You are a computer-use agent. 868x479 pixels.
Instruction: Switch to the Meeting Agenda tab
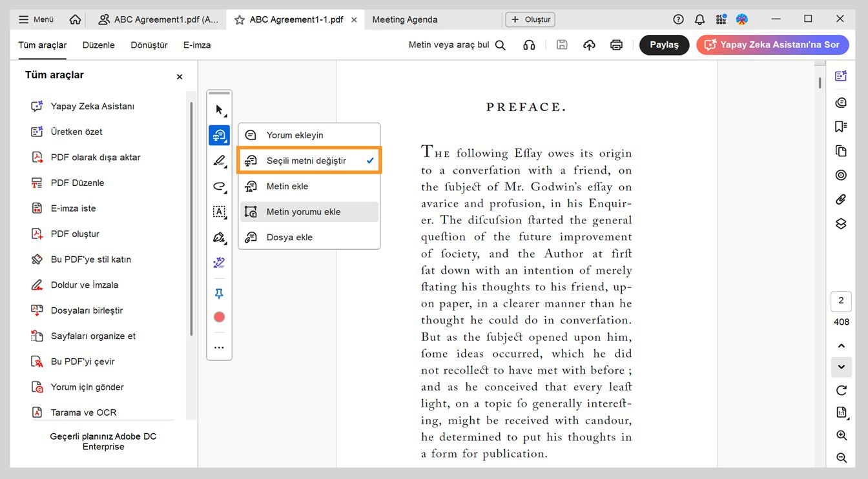click(x=405, y=19)
